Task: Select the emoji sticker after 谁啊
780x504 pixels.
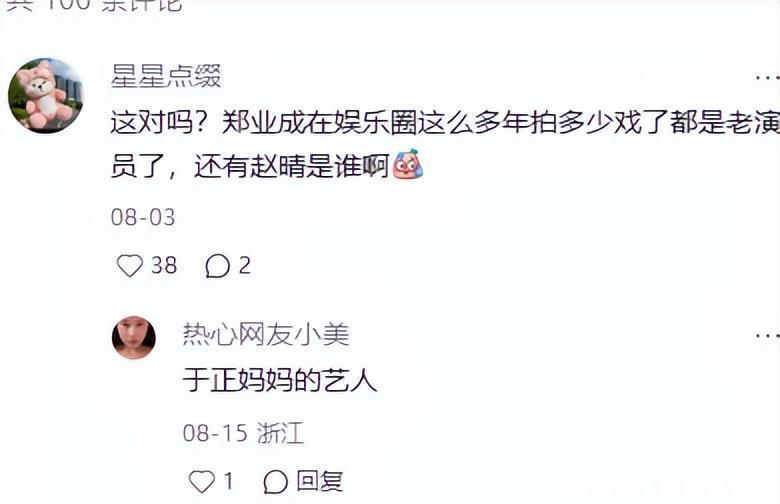Action: pyautogui.click(x=408, y=164)
